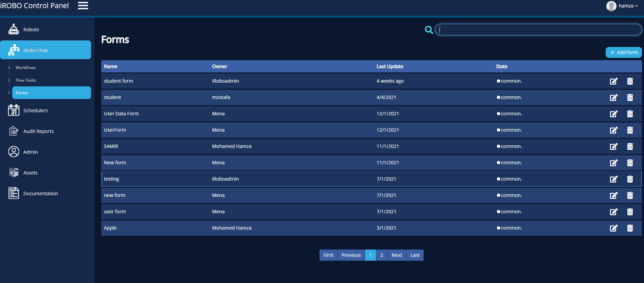Focus the forms search field
Viewport: 644px width, 283px height.
point(538,30)
